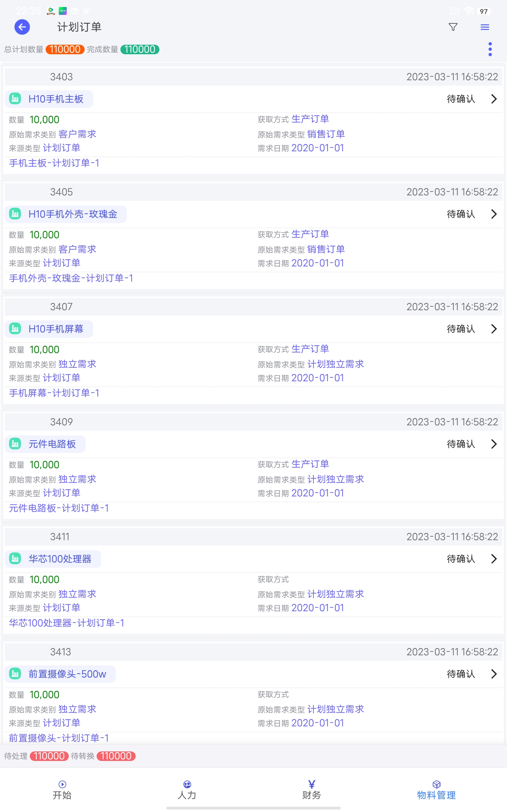This screenshot has width=507, height=812.
Task: Tap the green icon beside 华芯100处理器
Action: 15,559
